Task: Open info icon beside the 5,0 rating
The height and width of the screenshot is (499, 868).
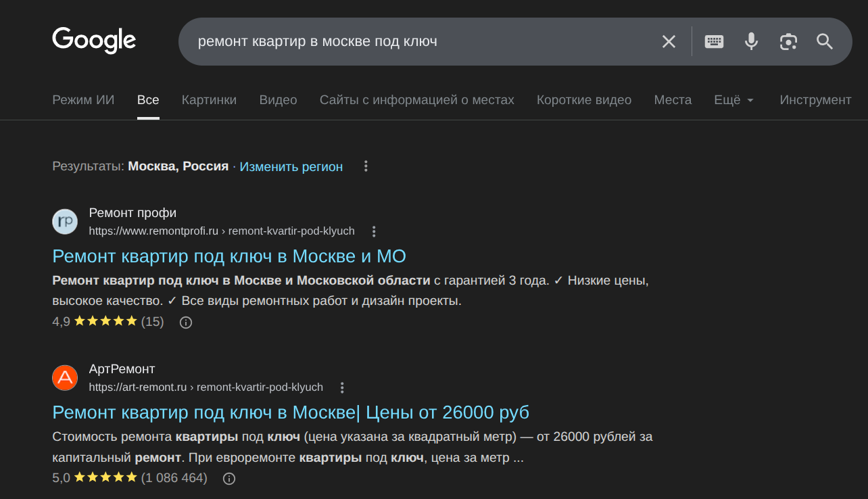Action: tap(228, 478)
